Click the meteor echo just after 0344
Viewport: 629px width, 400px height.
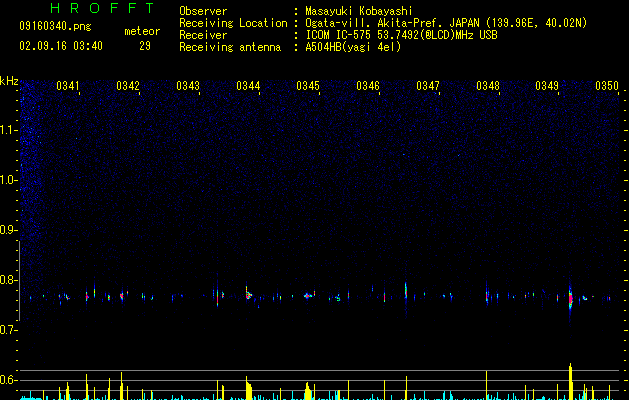248,294
